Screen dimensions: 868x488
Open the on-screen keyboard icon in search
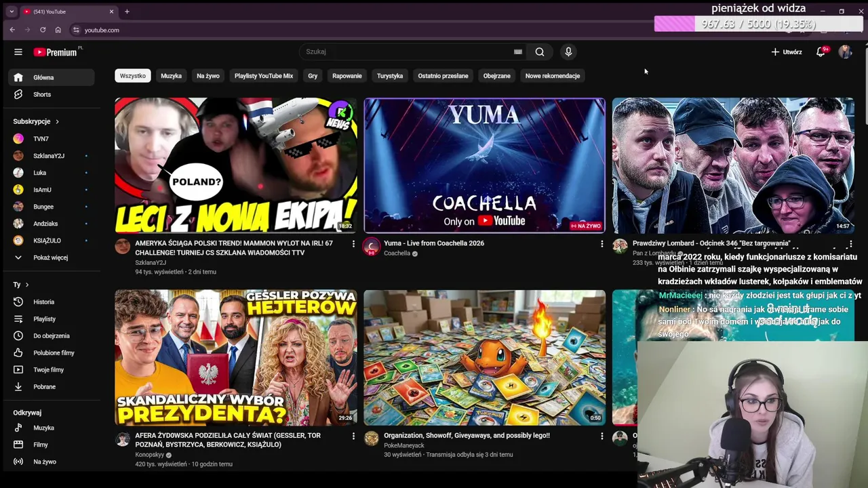pos(518,52)
